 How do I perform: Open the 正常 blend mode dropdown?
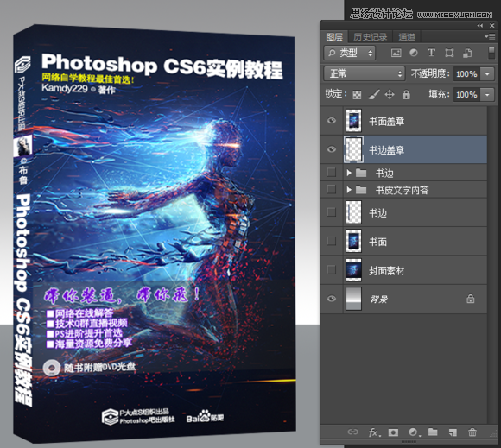(365, 73)
